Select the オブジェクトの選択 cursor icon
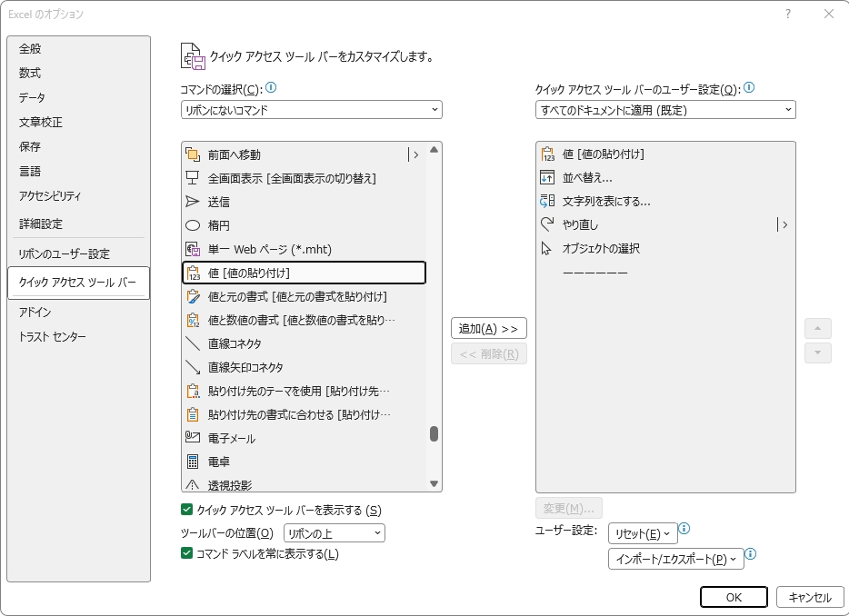 point(546,248)
